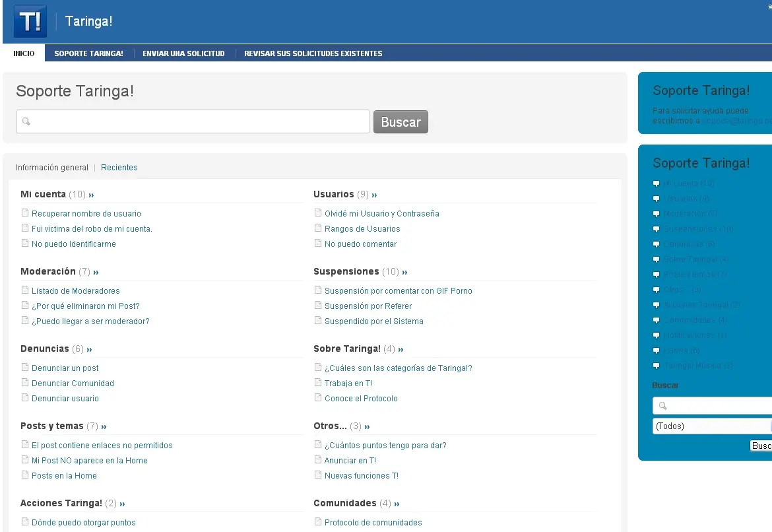This screenshot has width=772, height=532.
Task: Click the sidebar Buscar button
Action: pos(761,446)
